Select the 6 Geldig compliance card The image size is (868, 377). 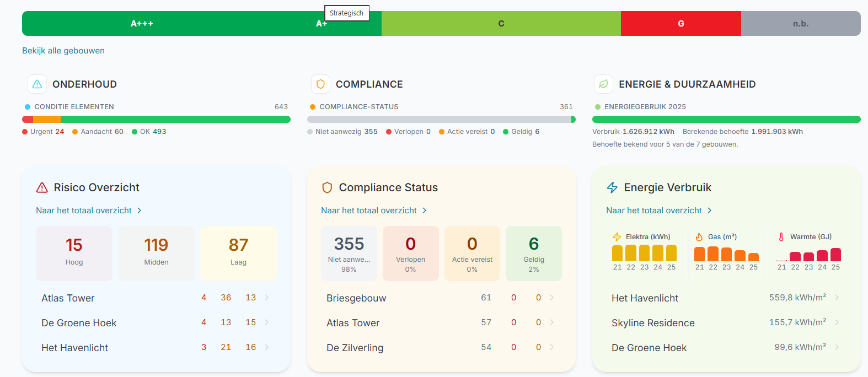pos(534,254)
